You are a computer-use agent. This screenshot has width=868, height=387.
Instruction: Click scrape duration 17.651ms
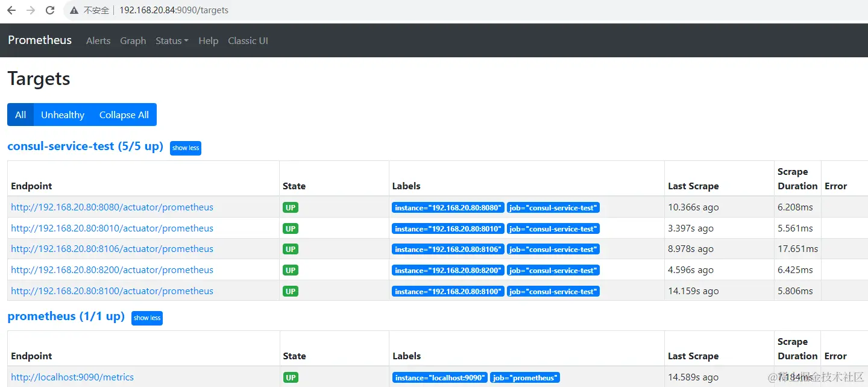click(798, 249)
